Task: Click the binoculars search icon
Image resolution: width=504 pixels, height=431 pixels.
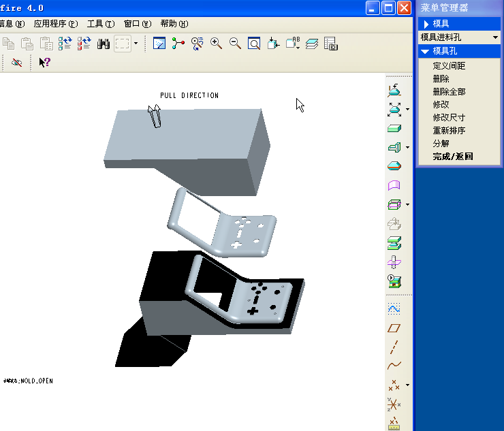Action: point(104,44)
